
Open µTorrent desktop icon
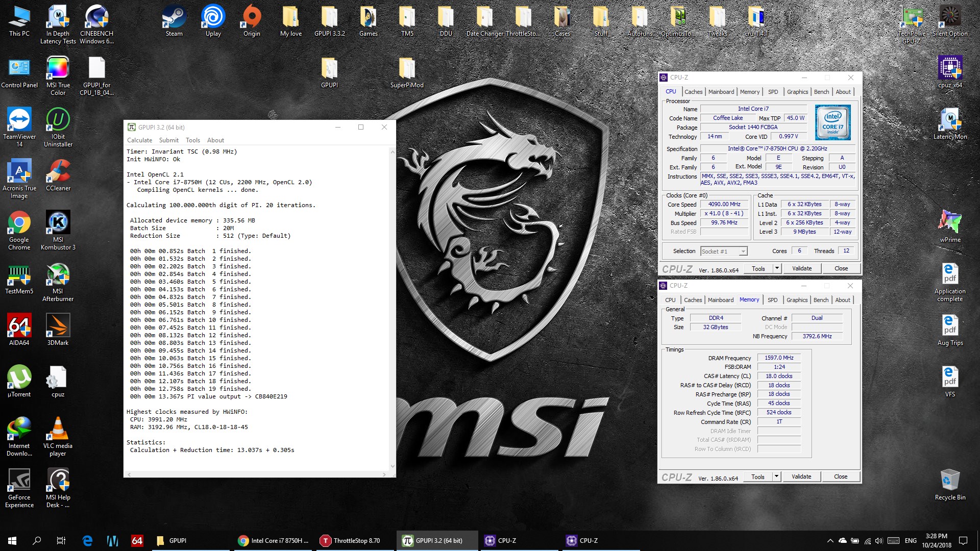[19, 381]
